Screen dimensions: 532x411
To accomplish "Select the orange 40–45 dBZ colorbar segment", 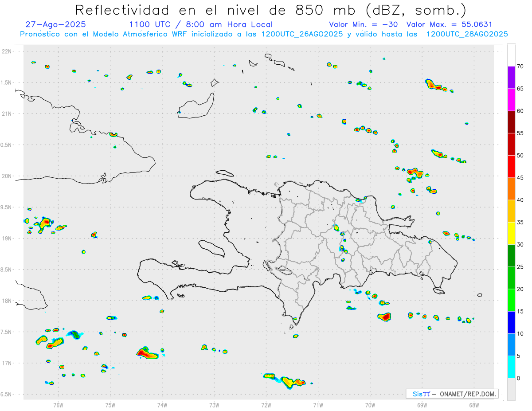I will pos(511,189).
